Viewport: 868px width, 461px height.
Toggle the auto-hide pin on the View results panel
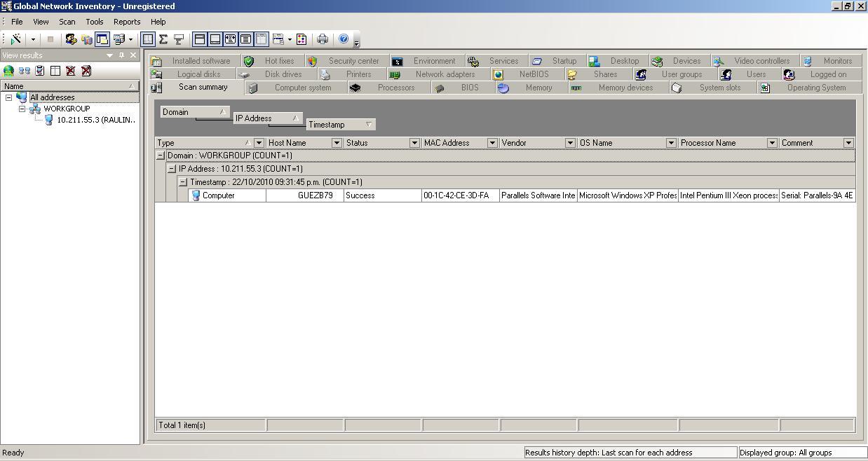(x=121, y=55)
